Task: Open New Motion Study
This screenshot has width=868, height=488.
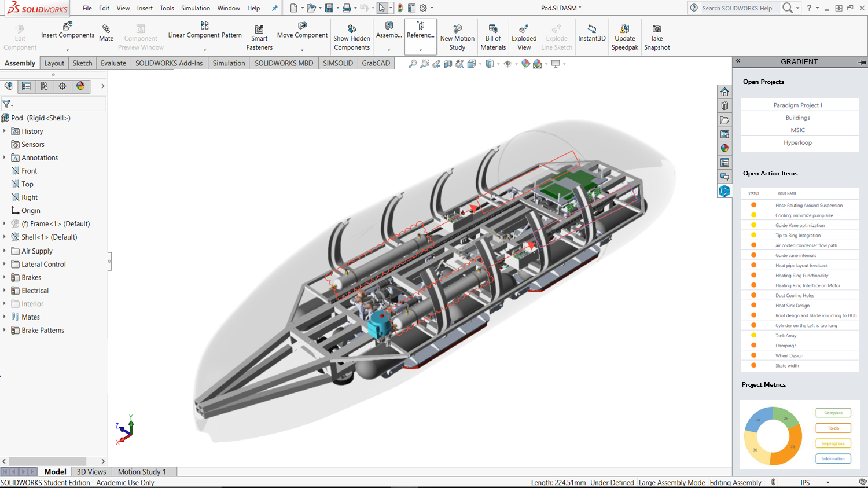Action: [x=457, y=38]
